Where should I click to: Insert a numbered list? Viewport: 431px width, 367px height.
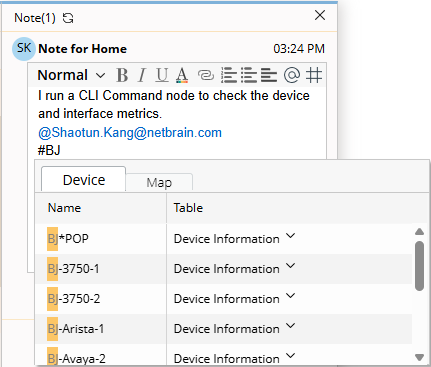click(x=229, y=75)
